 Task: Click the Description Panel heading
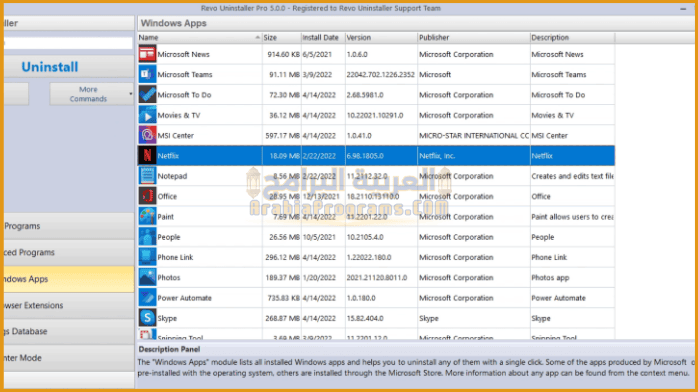pyautogui.click(x=169, y=349)
